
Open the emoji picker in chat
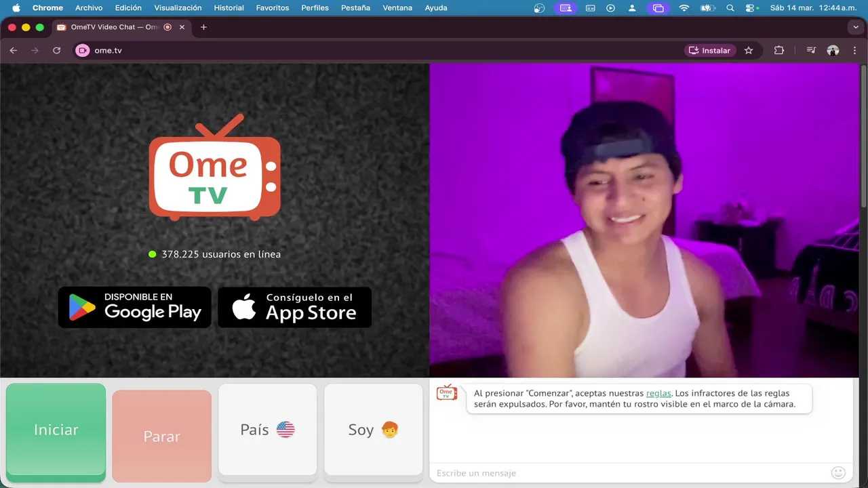tap(838, 472)
